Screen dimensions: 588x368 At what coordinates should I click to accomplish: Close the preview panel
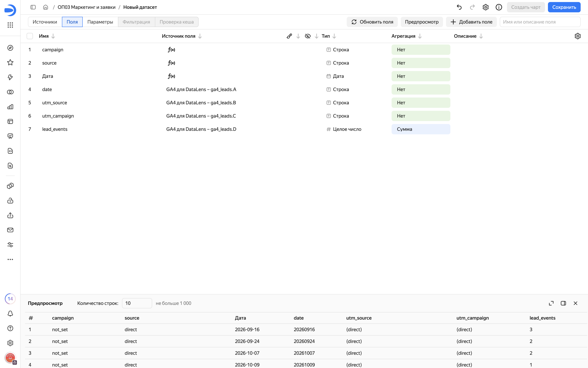[x=576, y=303]
